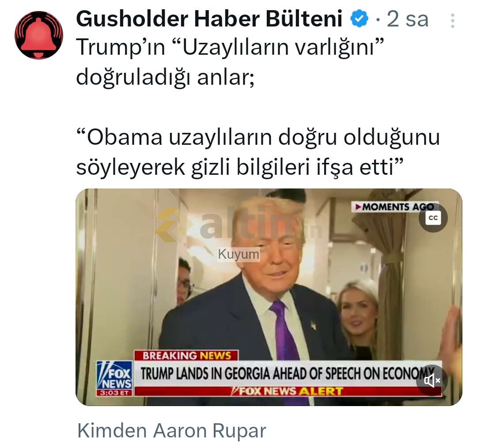The width and height of the screenshot is (477, 448).
Task: Click the altin.in watermark logo
Action: (x=239, y=225)
